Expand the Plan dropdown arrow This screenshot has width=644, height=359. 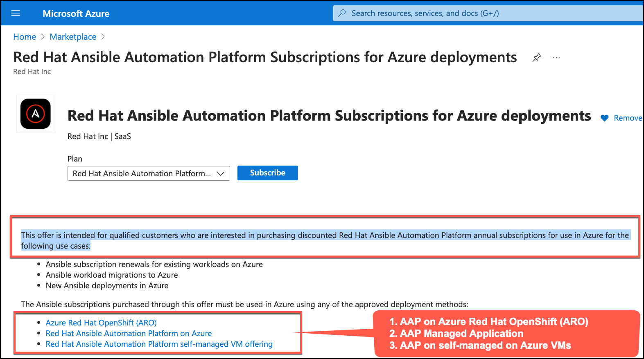tap(221, 173)
